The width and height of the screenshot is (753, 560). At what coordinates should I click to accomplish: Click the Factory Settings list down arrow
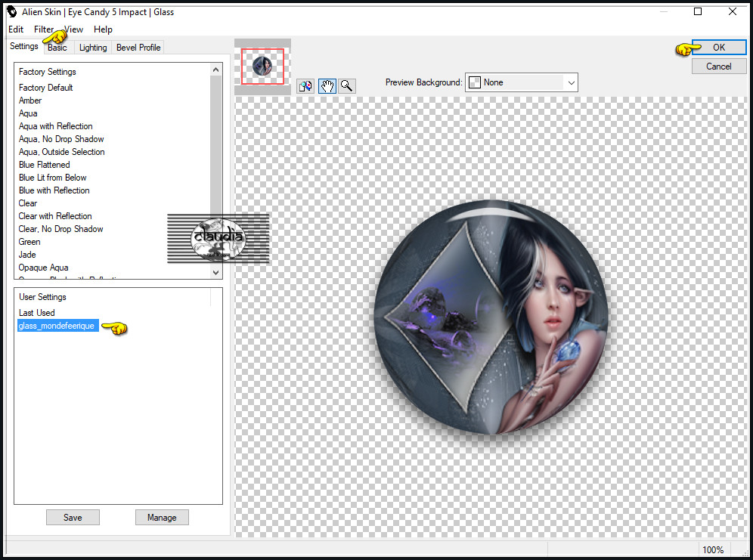[215, 273]
